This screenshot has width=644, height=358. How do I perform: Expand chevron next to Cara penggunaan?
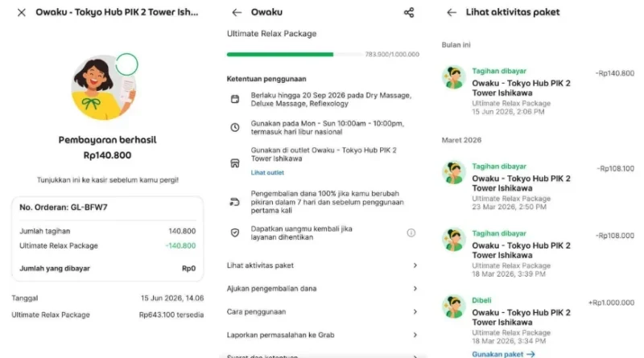(x=415, y=312)
